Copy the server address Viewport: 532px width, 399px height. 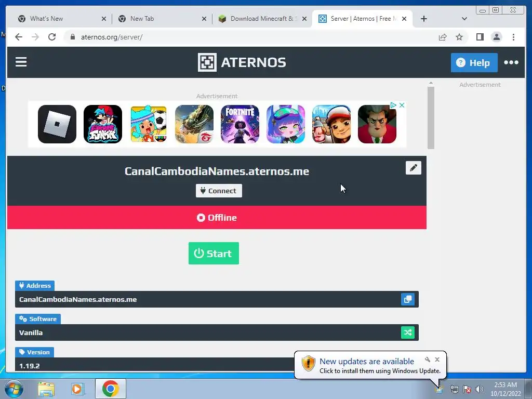pos(408,299)
